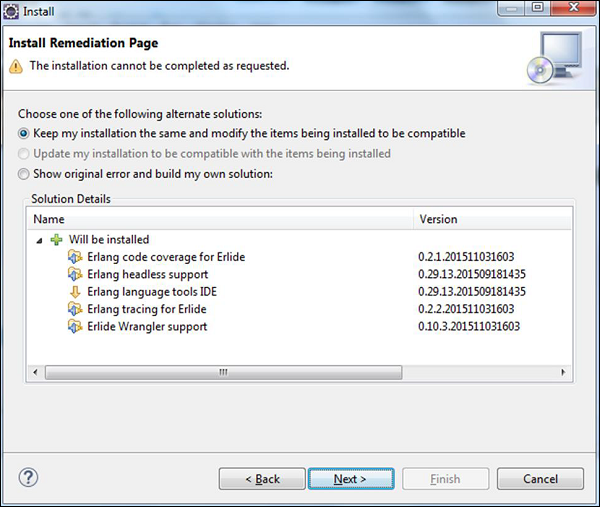Sort by the Version column header
The image size is (600, 507).
click(x=490, y=219)
